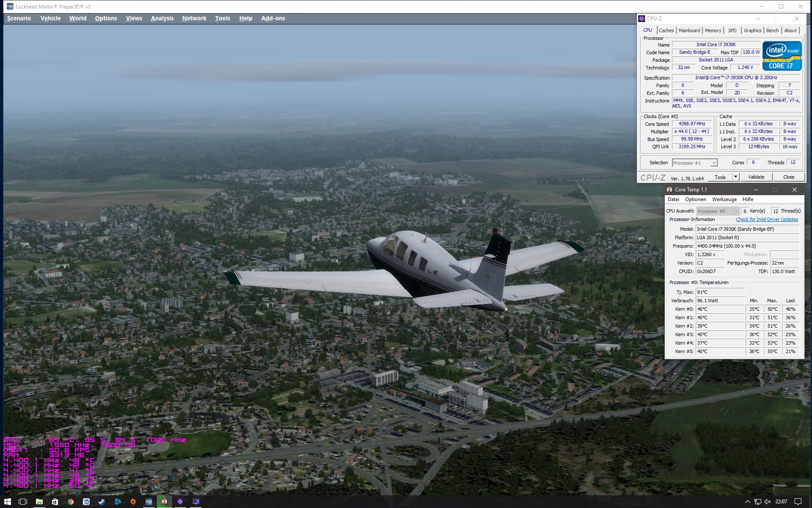Open network status in system tray
The width and height of the screenshot is (812, 508).
757,502
